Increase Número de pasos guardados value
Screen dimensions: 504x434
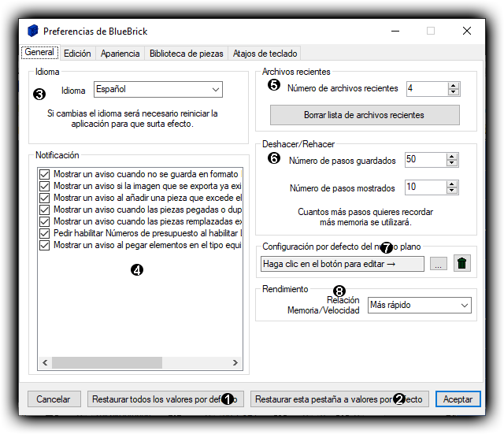coord(452,157)
